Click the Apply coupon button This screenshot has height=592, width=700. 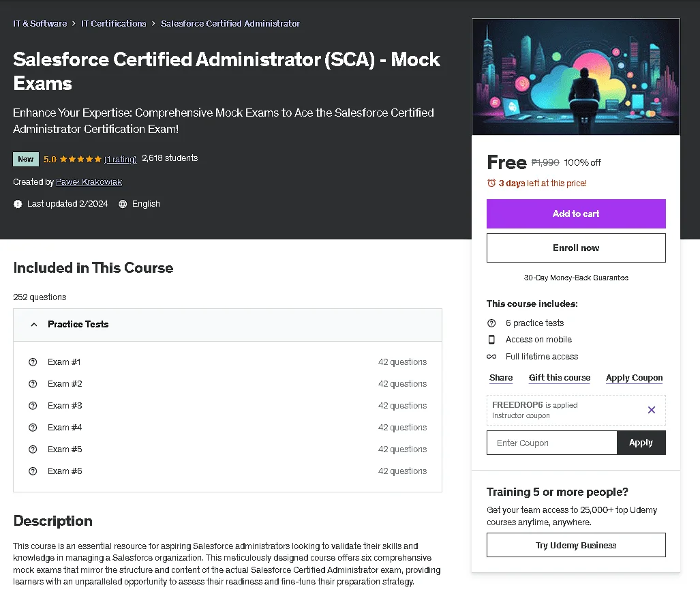pyautogui.click(x=641, y=443)
